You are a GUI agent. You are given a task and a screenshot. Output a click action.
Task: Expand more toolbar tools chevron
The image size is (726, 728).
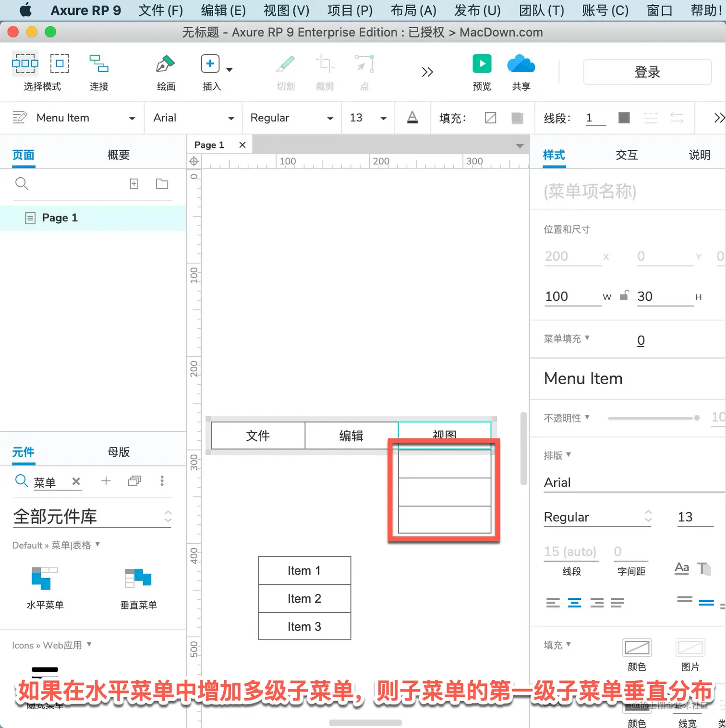point(427,72)
